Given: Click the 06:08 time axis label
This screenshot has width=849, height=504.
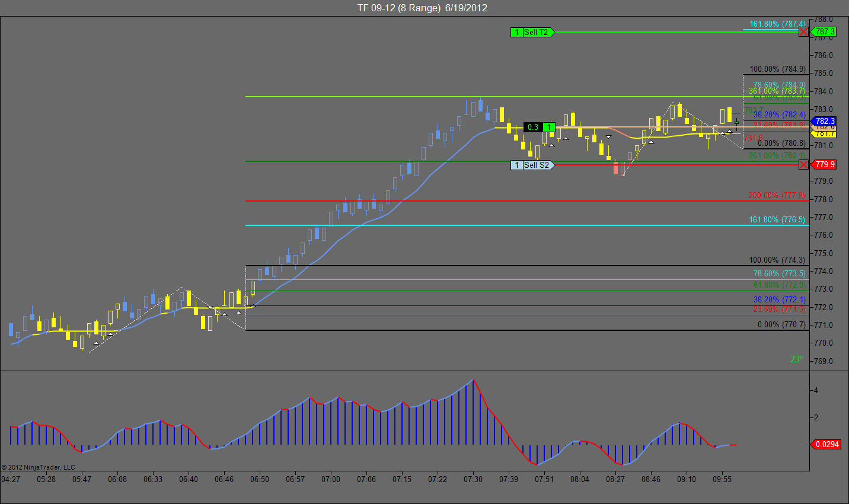Looking at the screenshot, I should [x=117, y=479].
